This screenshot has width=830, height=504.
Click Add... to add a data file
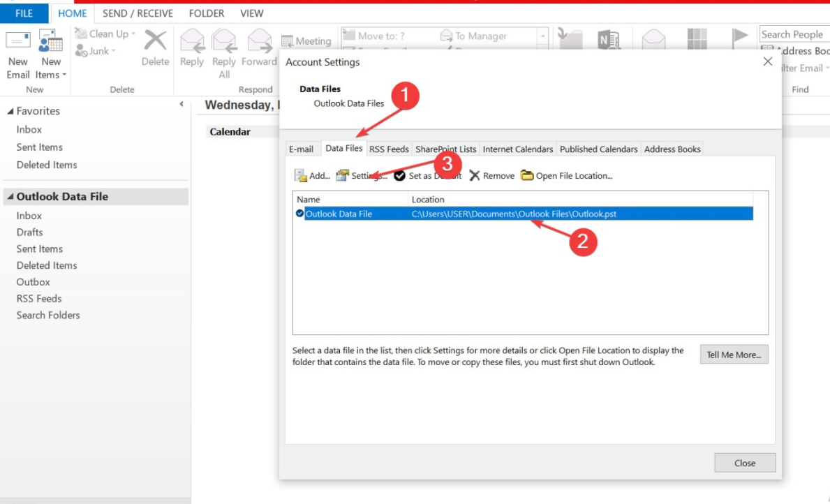(312, 176)
